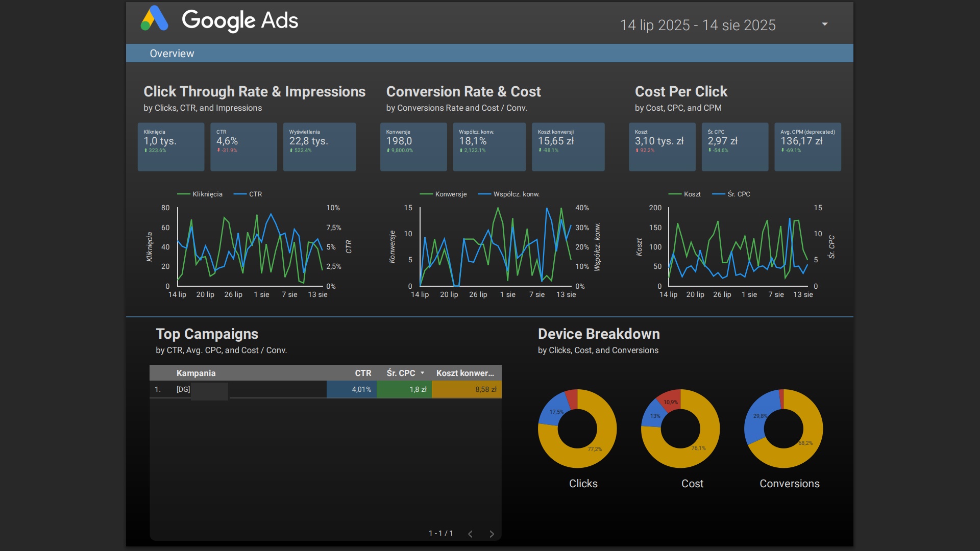
Task: Click the 76,1% slice in Cost donut
Action: [699, 448]
